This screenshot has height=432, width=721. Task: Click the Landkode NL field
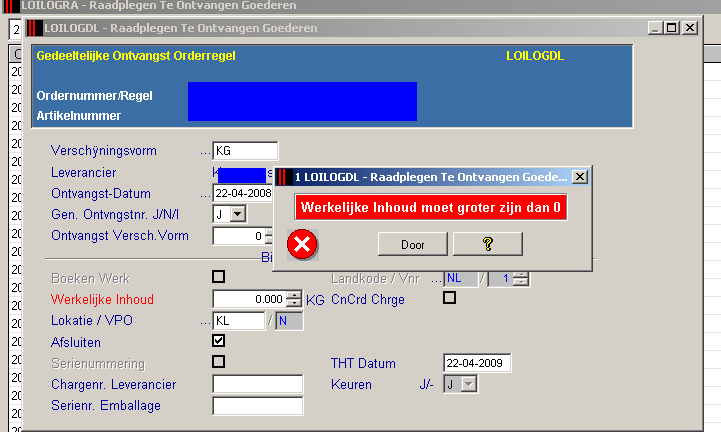click(460, 278)
